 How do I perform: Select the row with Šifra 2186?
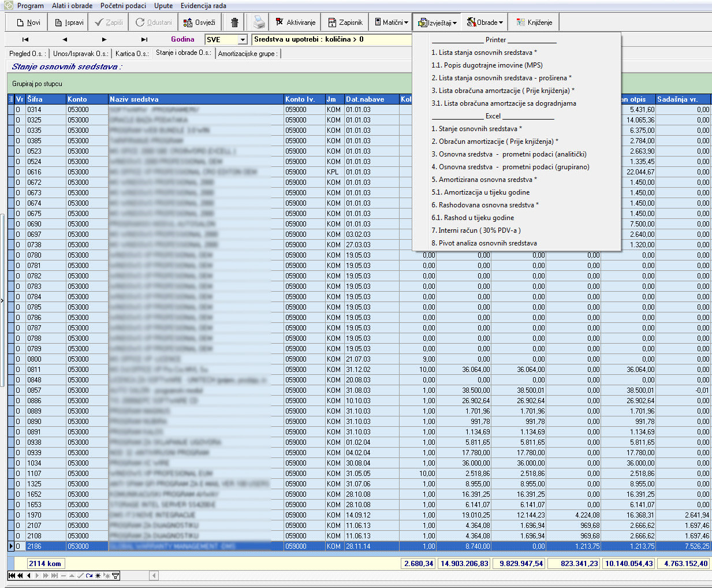click(x=359, y=546)
